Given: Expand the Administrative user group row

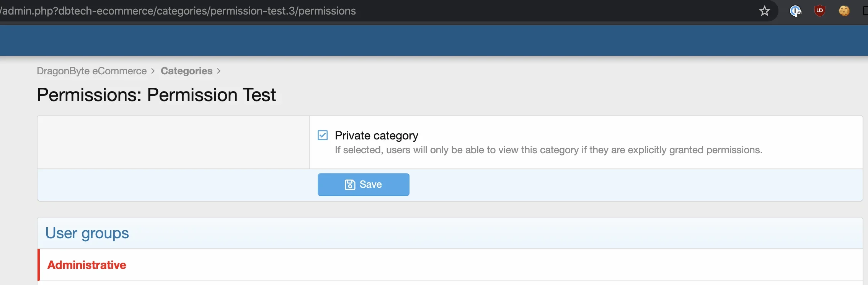Looking at the screenshot, I should click(450, 265).
